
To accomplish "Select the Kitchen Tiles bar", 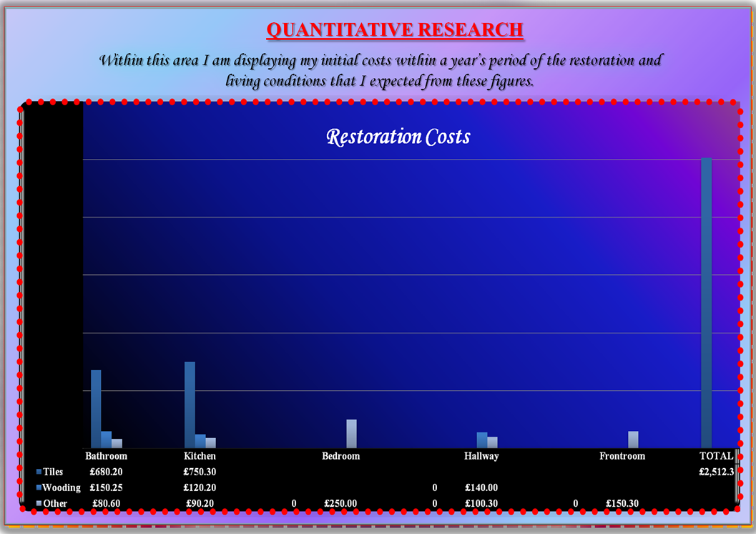I will (x=190, y=405).
